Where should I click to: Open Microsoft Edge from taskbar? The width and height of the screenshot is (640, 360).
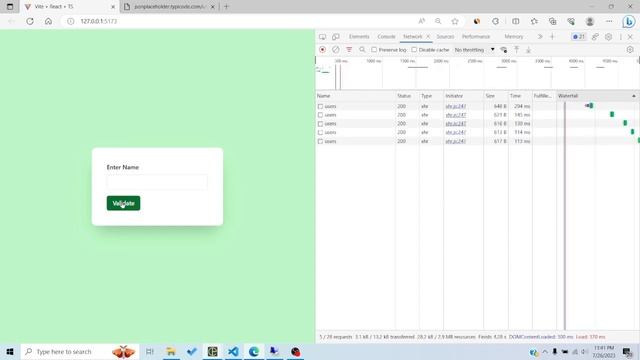(254, 351)
